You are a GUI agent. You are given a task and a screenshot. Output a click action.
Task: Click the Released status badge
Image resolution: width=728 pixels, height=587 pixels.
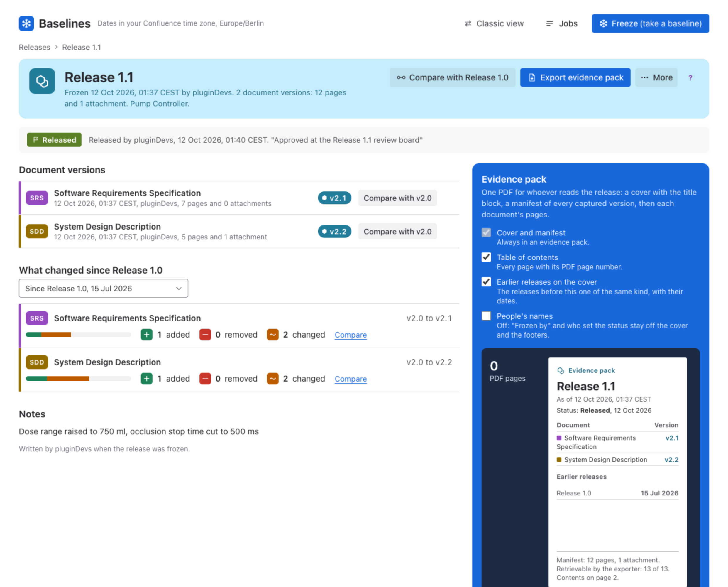point(55,140)
